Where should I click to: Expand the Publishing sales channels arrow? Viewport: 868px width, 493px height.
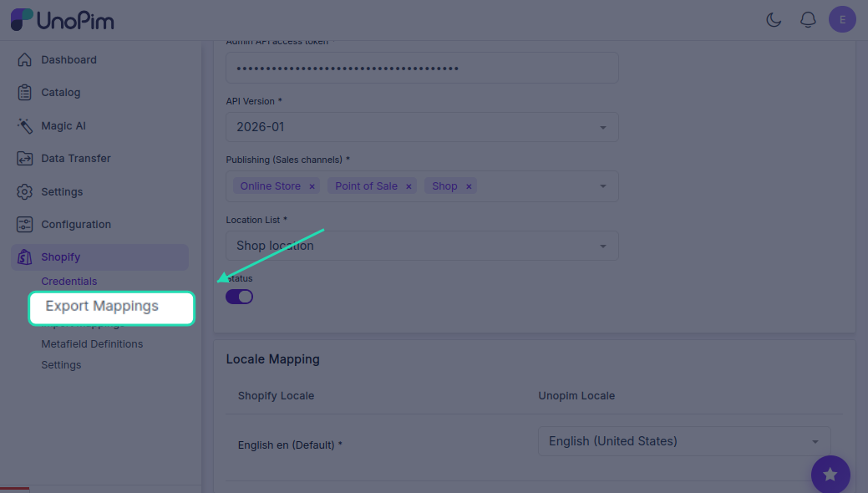(x=603, y=186)
